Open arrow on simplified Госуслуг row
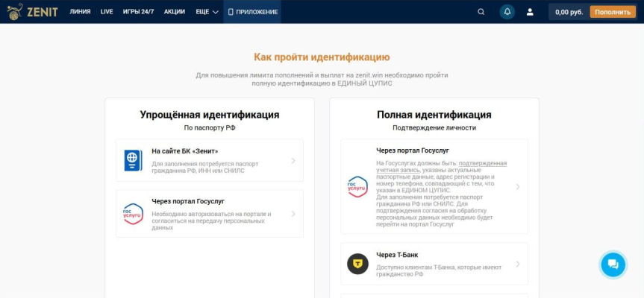The height and width of the screenshot is (298, 644). click(293, 214)
